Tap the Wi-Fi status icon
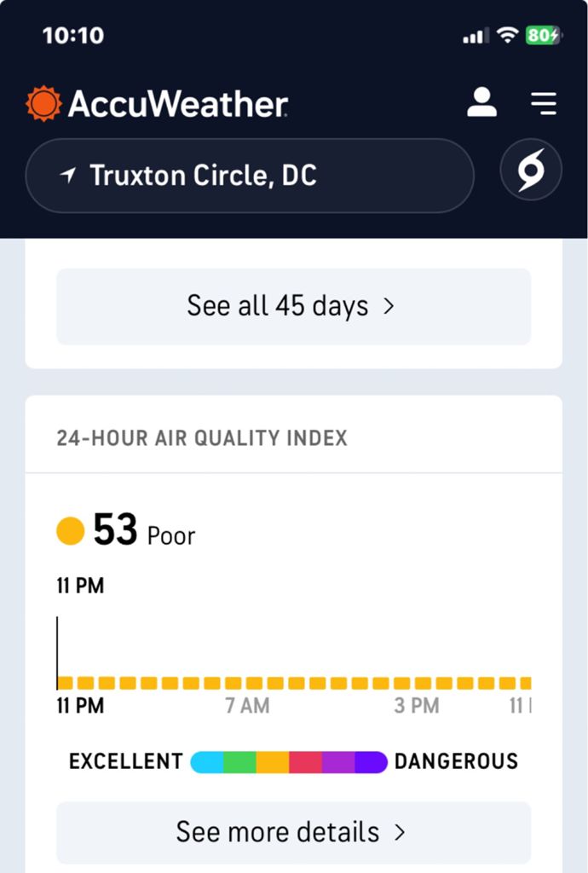 click(508, 35)
